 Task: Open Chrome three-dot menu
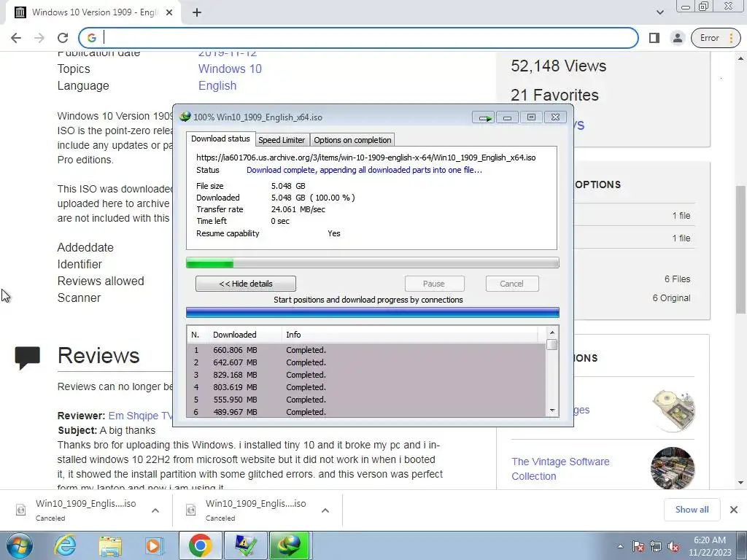[731, 38]
